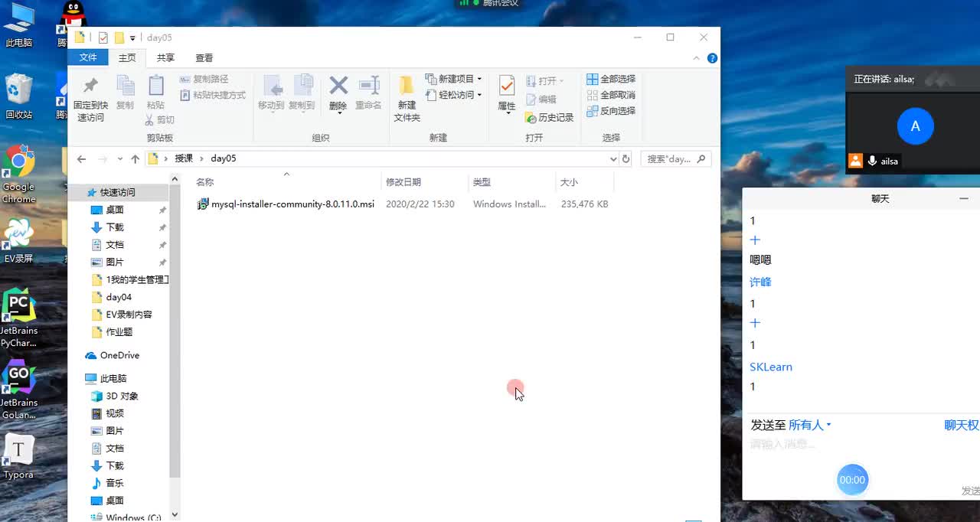Create a 新建文件夹 (New folder)
This screenshot has height=522, width=980.
tap(407, 99)
